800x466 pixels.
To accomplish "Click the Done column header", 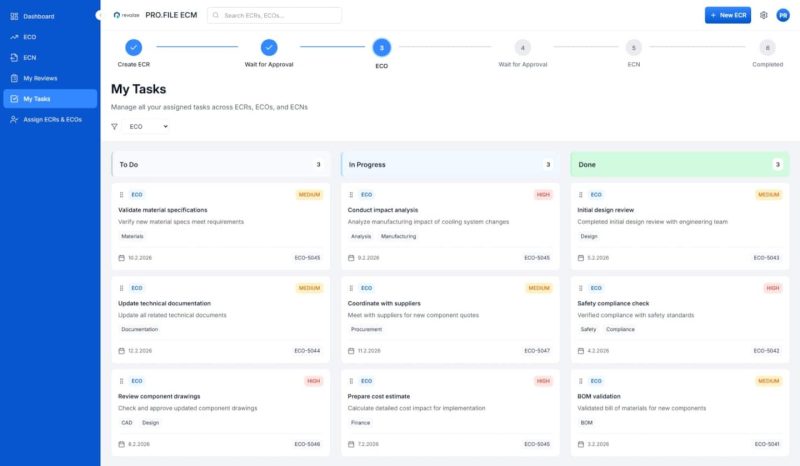I will (x=680, y=164).
